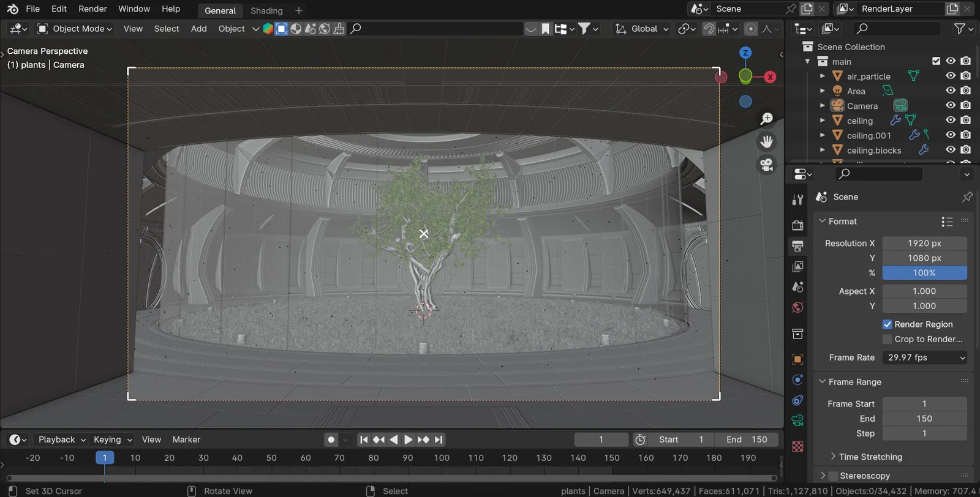Open the Tool properties tab
Viewport: 980px width, 497px height.
(x=797, y=200)
